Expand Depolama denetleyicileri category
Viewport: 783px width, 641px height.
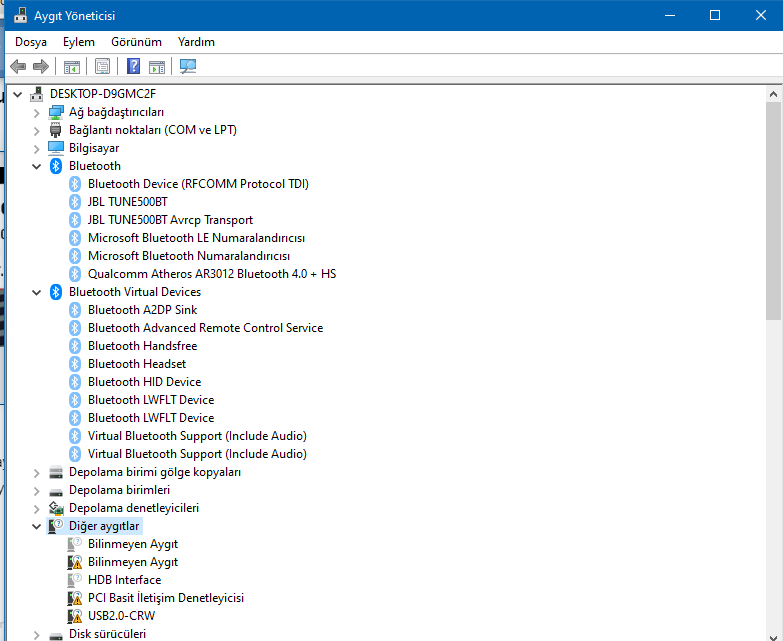[x=36, y=508]
